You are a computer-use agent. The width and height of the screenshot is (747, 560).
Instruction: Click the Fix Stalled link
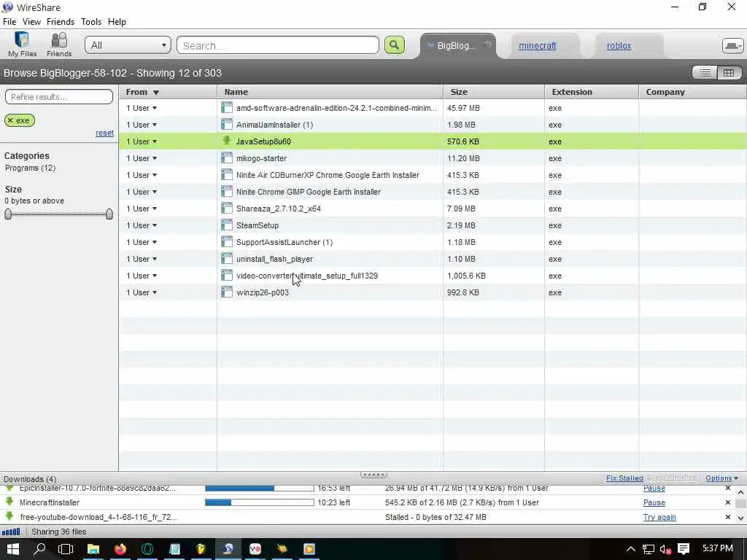624,478
